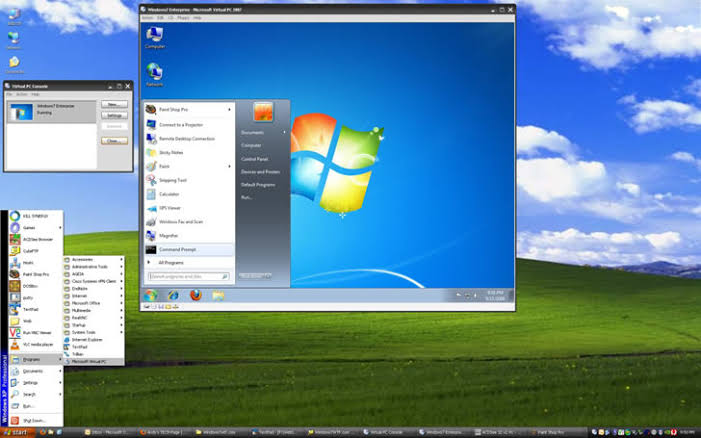This screenshot has width=701, height=438.
Task: Open XPS Viewer in Start menu
Action: coord(189,208)
